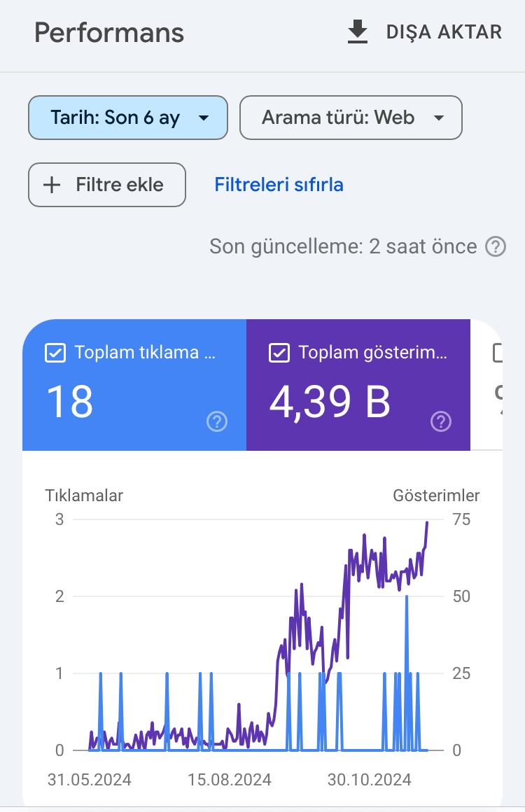
Task: Click the Performans page heading
Action: coord(109,33)
